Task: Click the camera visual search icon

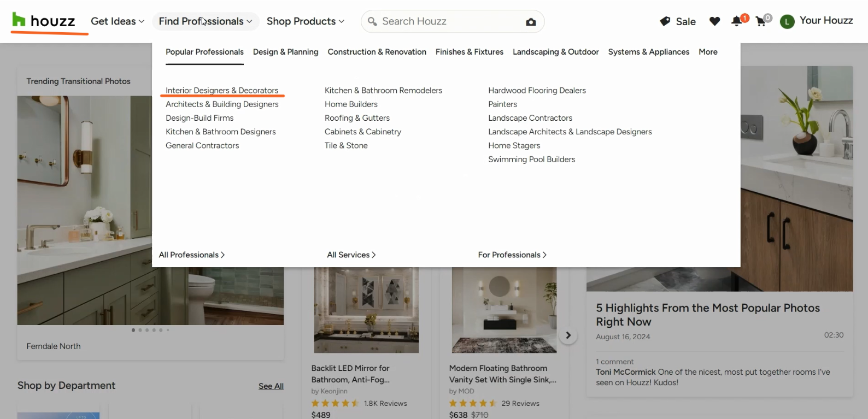Action: (x=531, y=22)
